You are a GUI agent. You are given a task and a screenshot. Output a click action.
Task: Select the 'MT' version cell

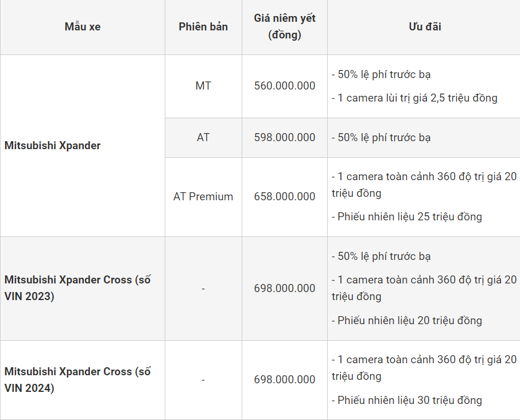tap(203, 86)
